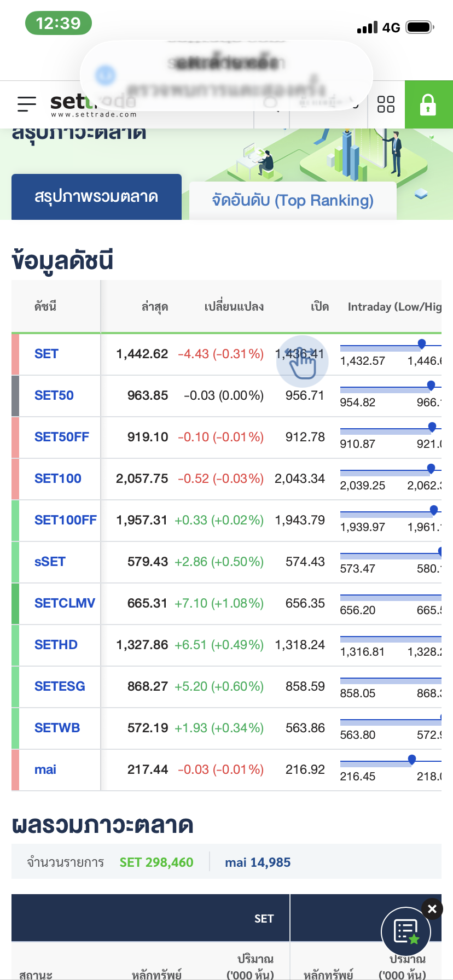Tap the 4G battery status area
The width and height of the screenshot is (453, 980).
click(395, 27)
